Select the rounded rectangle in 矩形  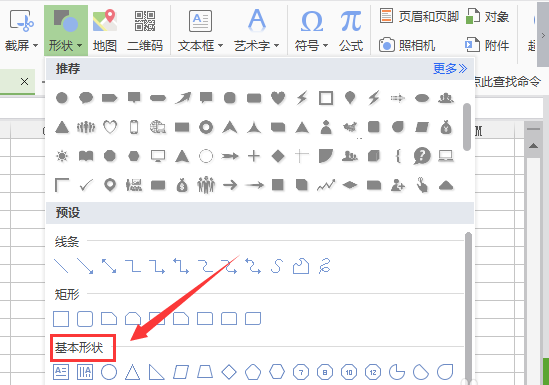pyautogui.click(x=85, y=319)
